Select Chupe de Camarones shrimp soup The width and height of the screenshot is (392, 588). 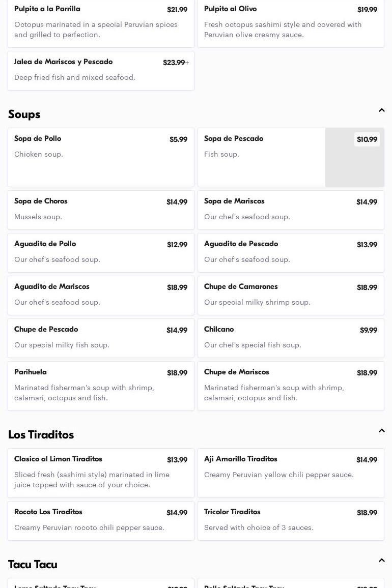[291, 295]
